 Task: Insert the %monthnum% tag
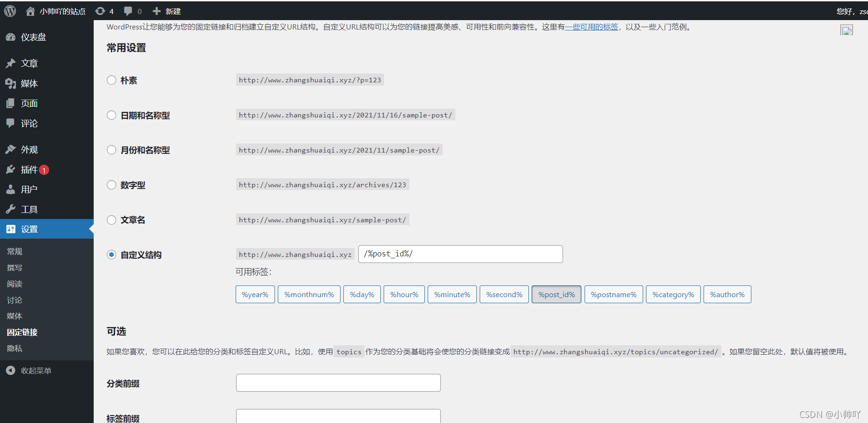pos(309,294)
